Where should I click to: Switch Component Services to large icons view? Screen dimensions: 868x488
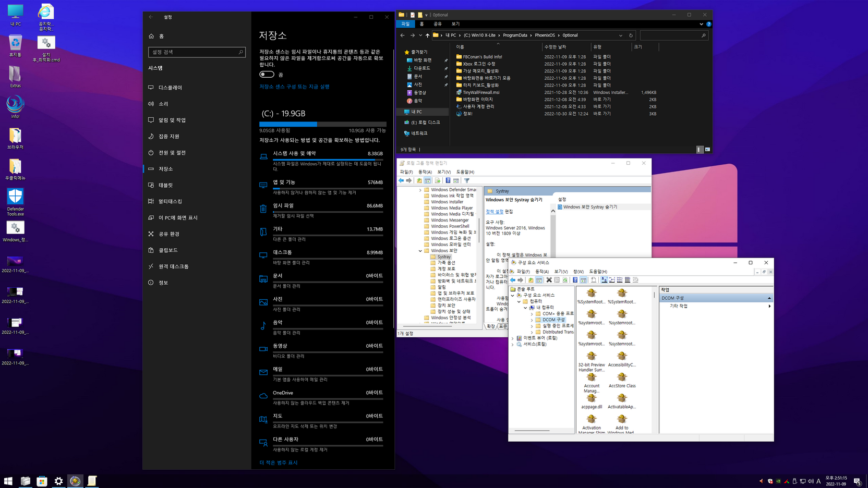(604, 280)
